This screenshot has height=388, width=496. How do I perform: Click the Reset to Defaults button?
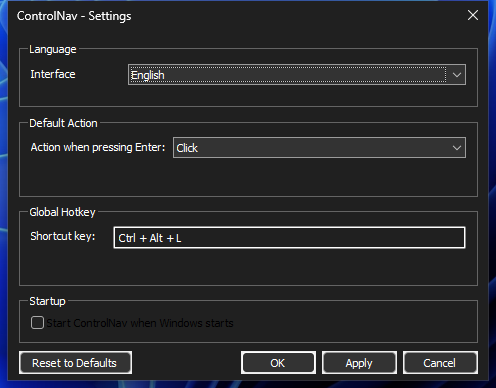click(x=75, y=363)
